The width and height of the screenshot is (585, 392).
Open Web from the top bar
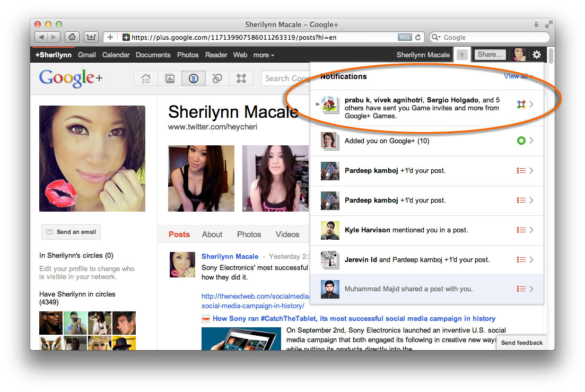coord(240,55)
